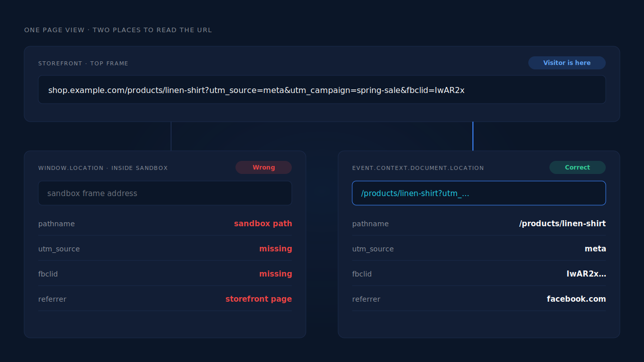
Task: Click 'missing' in the sandbox utm_source row
Action: (276, 248)
